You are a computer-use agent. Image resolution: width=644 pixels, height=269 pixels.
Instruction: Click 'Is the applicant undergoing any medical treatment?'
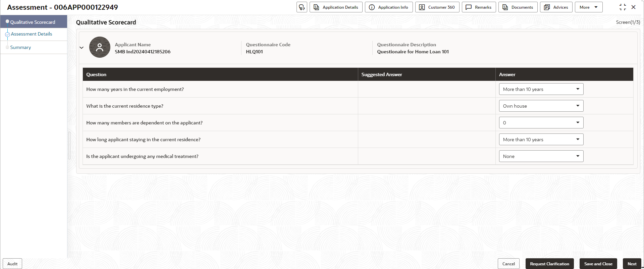[142, 156]
